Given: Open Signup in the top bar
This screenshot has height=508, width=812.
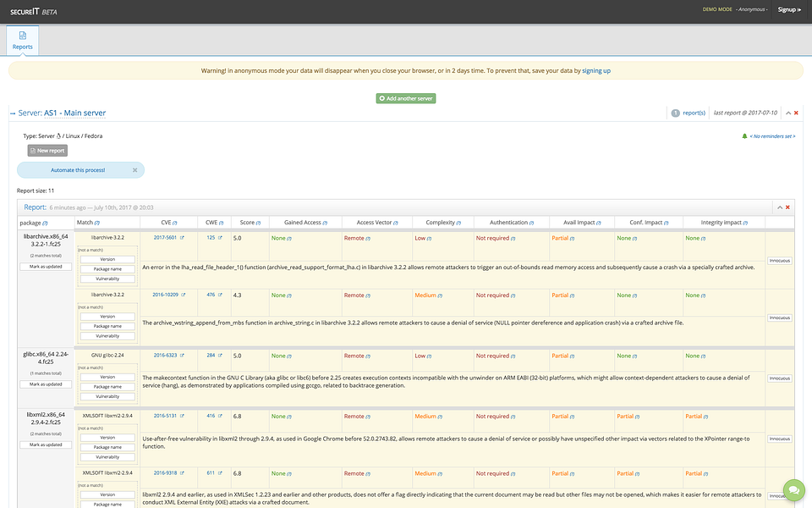Looking at the screenshot, I should tap(789, 9).
